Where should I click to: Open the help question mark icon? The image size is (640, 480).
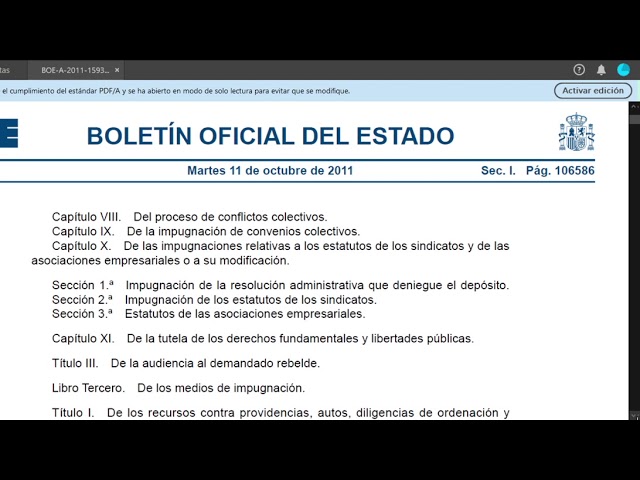(579, 70)
